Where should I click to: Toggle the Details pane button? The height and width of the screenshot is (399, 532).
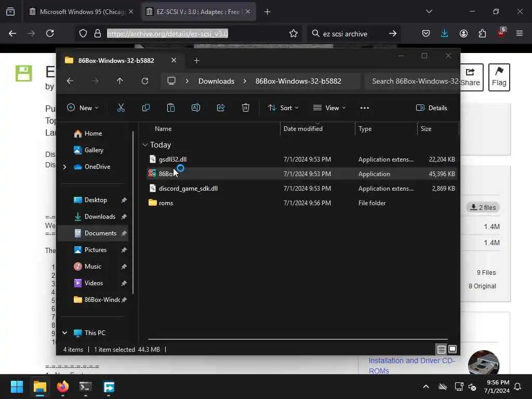(x=432, y=108)
